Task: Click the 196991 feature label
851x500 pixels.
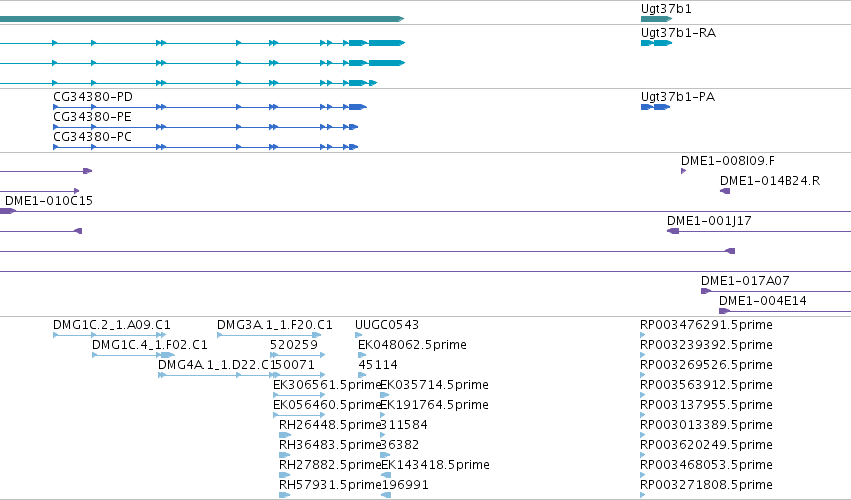Action: [x=405, y=485]
